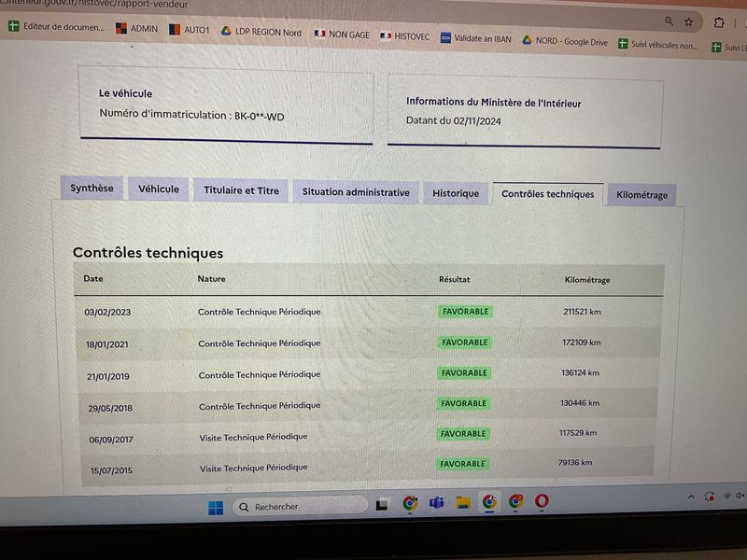Viewport: 747px width, 560px height.
Task: Select the date 21/01/2019
Action: click(x=108, y=376)
